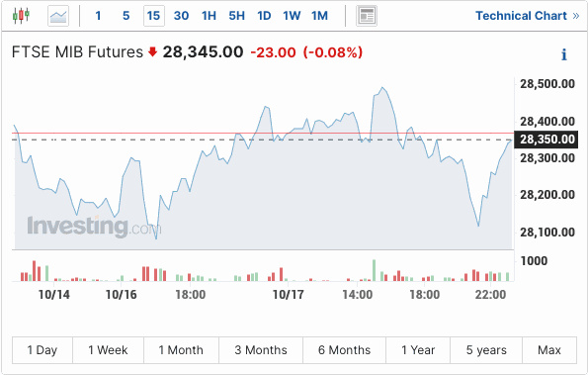Click the (-0.08%) percent change
The image size is (588, 375).
point(333,52)
